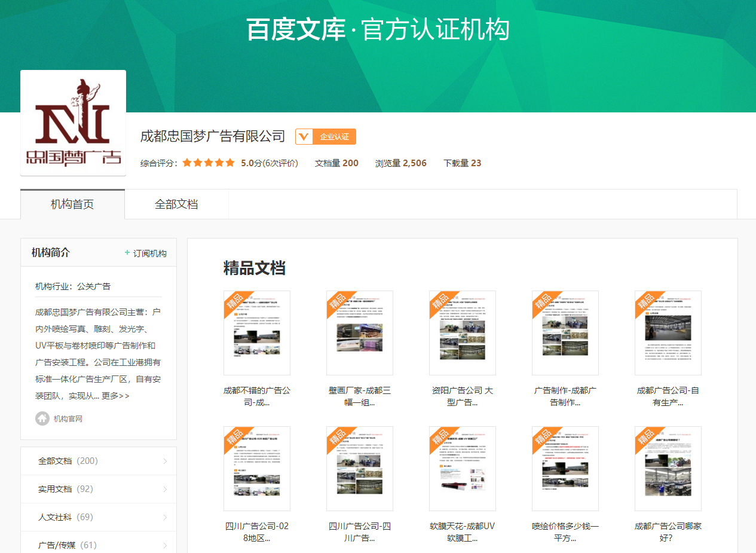Click the 下载量 23 statistic
This screenshot has height=553, width=756.
pos(462,163)
